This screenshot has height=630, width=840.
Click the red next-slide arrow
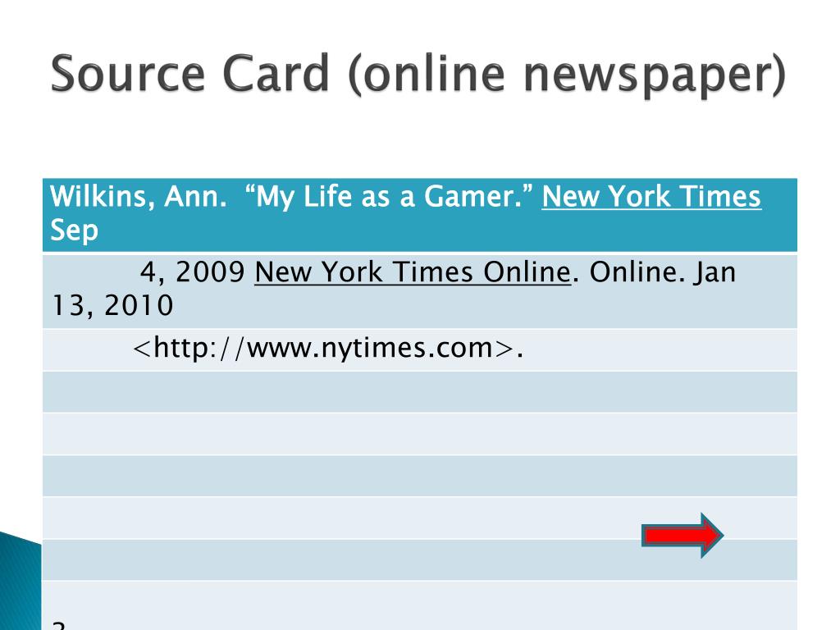pos(682,535)
